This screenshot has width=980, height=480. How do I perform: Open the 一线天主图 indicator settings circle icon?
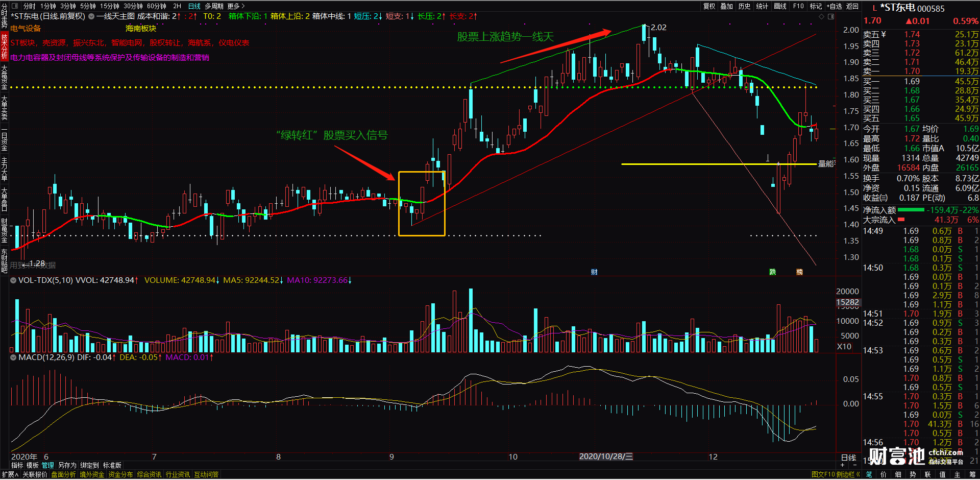click(x=91, y=16)
